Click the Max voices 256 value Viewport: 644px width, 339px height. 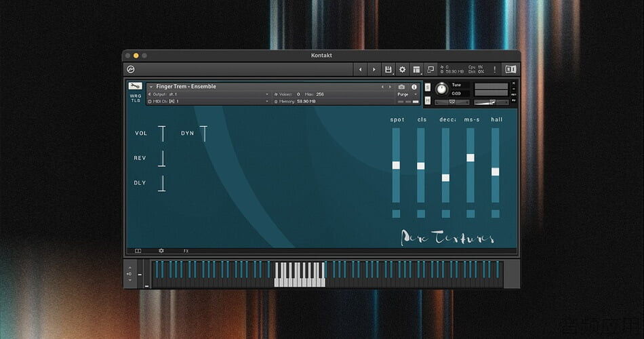(320, 94)
